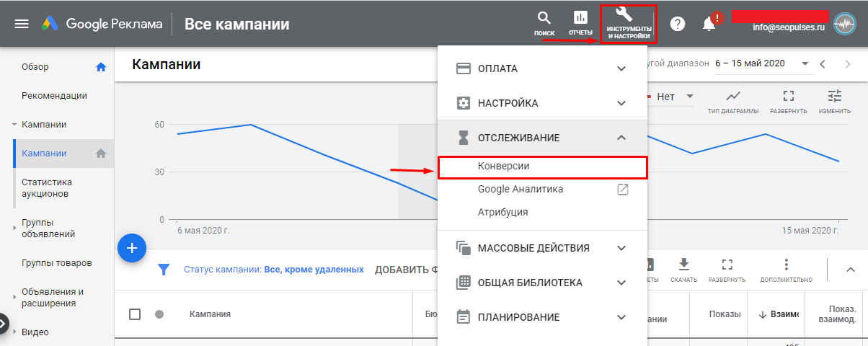The image size is (868, 346).
Task: Click the external link icon for Google Аналитика
Action: point(623,190)
